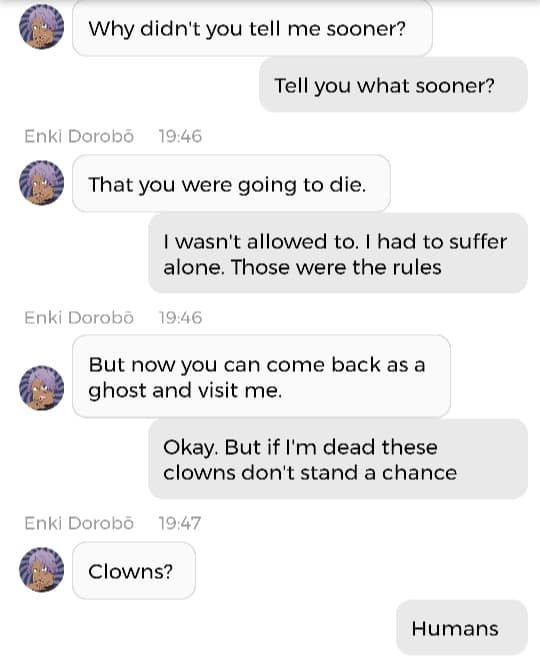
Task: Select the 'Humans' reply bubble
Action: pos(462,628)
